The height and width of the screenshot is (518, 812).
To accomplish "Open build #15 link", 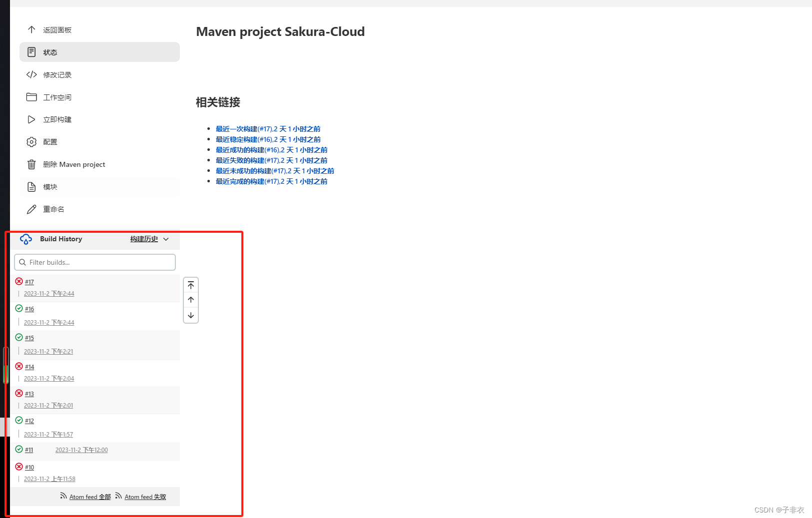I will pos(29,338).
